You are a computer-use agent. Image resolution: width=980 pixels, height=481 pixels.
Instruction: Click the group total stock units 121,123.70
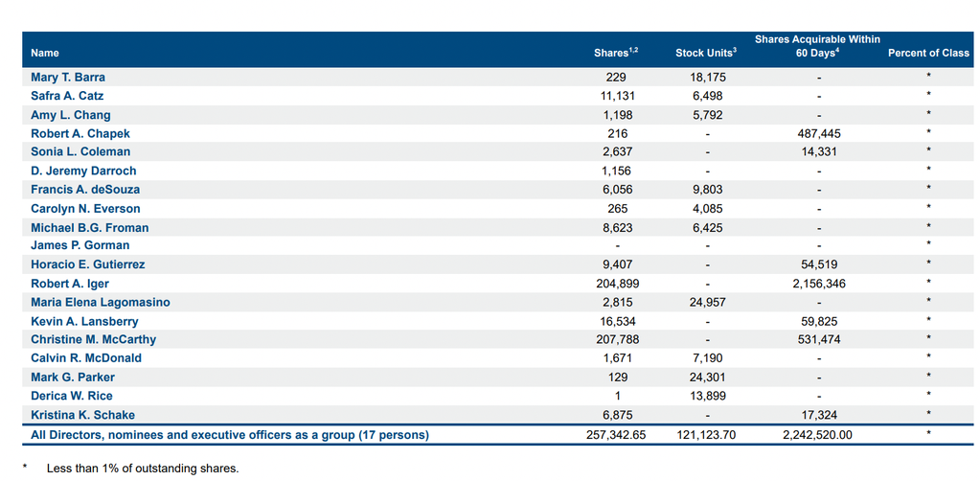pos(707,435)
